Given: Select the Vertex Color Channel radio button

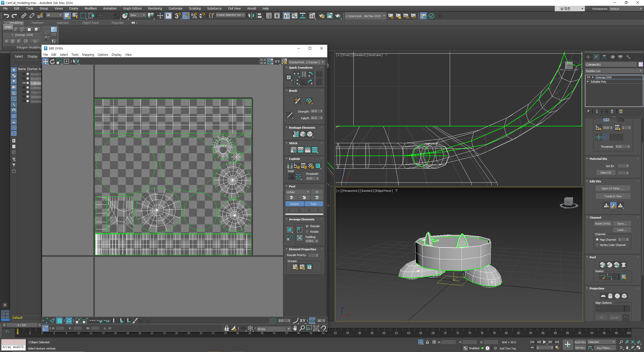Looking at the screenshot, I should coord(597,245).
